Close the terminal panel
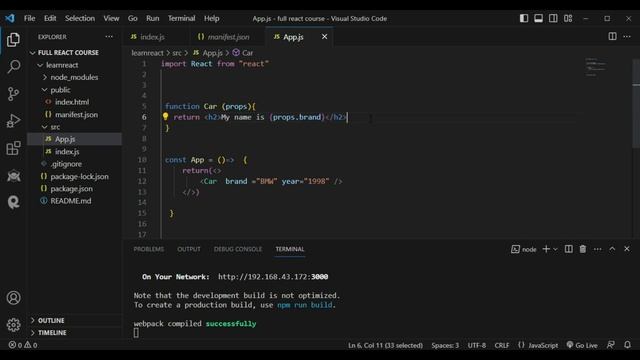 coord(627,249)
